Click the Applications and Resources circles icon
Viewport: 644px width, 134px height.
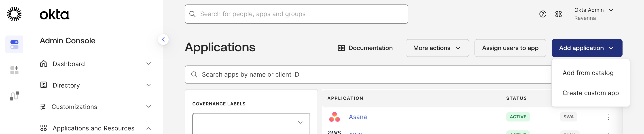[44, 128]
